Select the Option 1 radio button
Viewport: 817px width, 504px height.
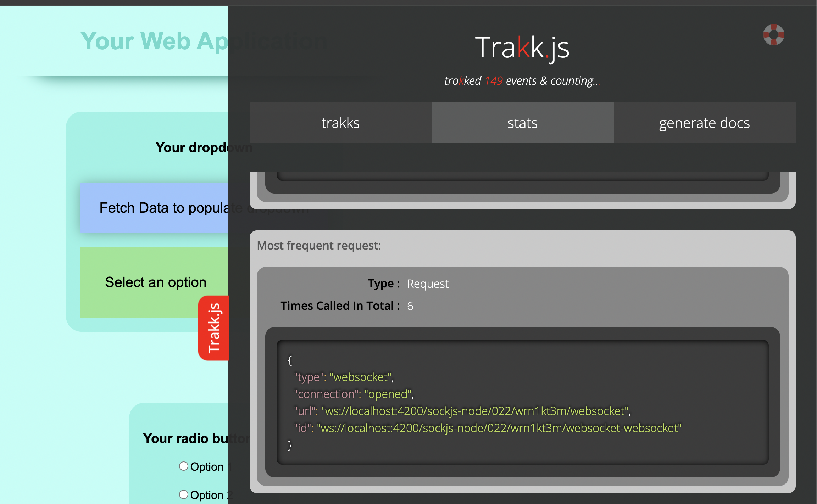[183, 466]
